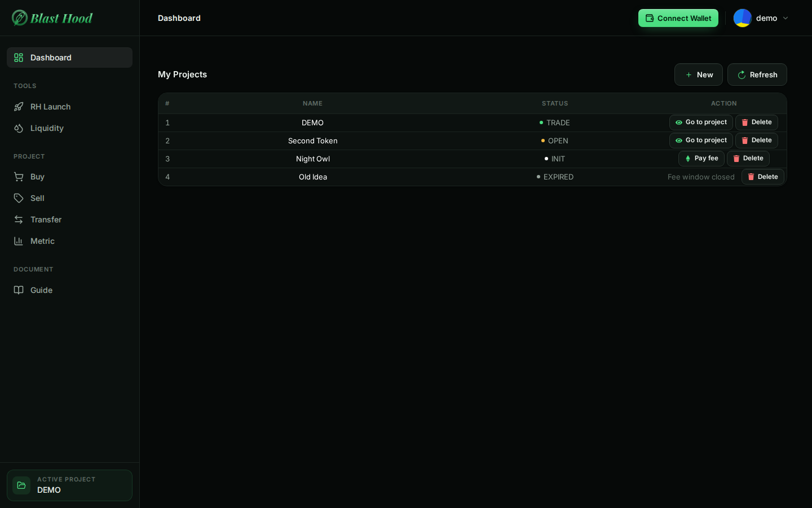
Task: Click the EXPIRED status label
Action: 558,177
